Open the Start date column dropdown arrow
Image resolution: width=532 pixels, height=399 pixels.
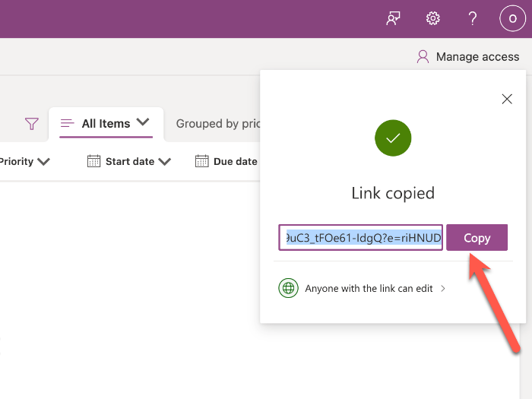point(165,161)
